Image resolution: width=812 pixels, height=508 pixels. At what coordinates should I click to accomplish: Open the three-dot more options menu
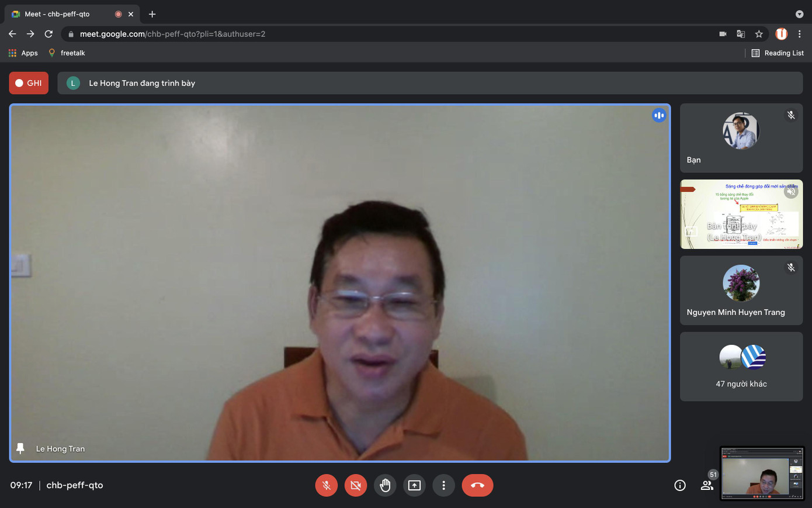click(443, 485)
